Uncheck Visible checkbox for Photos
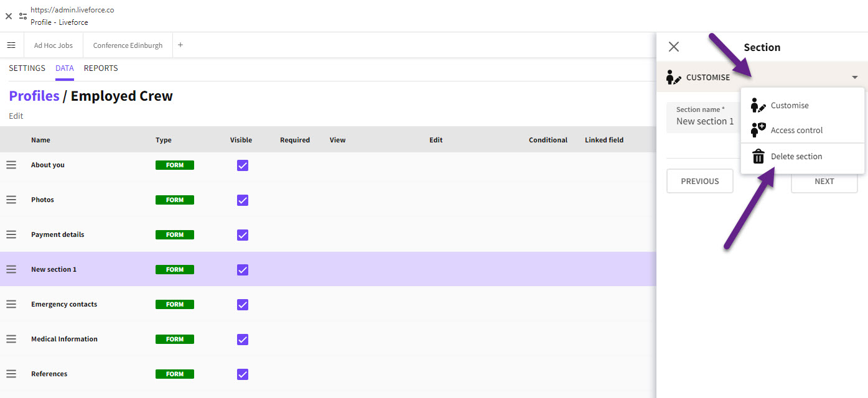Viewport: 868px width, 398px height. point(243,200)
